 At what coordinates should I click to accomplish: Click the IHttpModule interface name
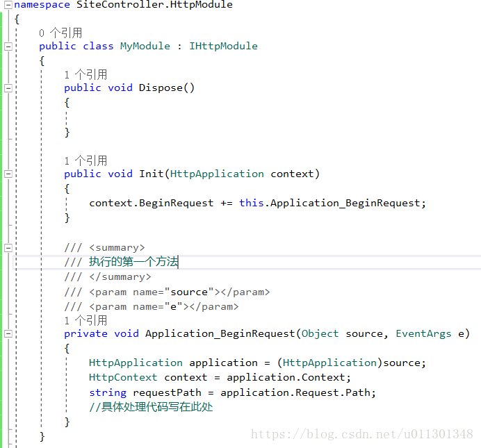click(223, 46)
